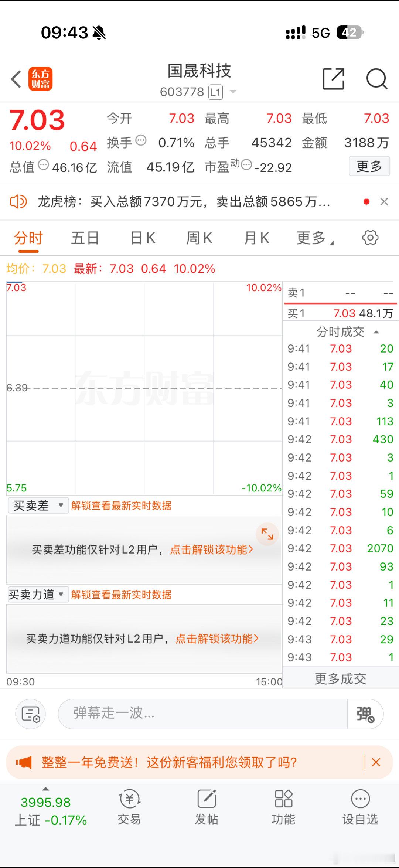Switch to the 五日 tab
Viewport: 399px width, 868px height.
(85, 238)
